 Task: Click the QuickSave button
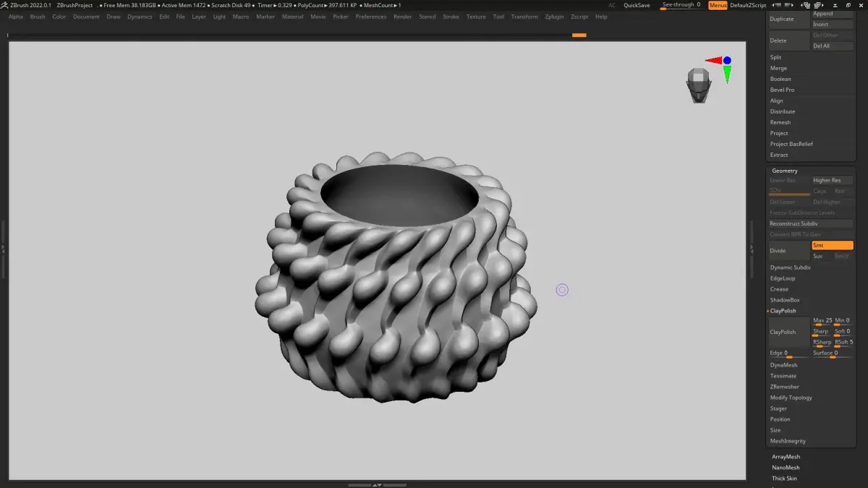[637, 5]
